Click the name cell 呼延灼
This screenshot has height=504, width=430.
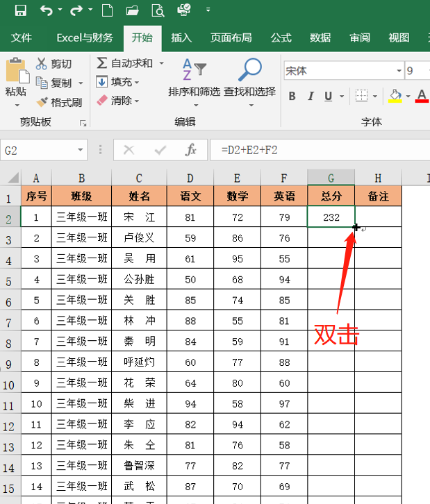pos(139,362)
